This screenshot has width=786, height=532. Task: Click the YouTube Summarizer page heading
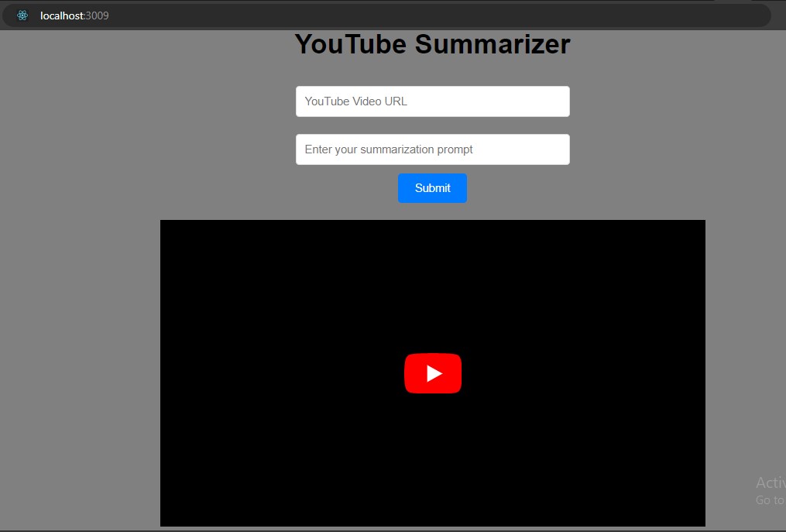(x=433, y=44)
